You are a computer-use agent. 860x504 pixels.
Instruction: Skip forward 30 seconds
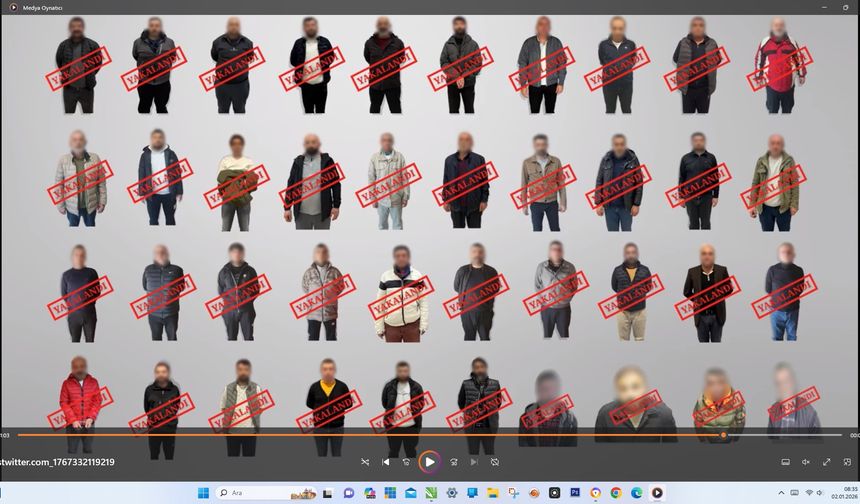pyautogui.click(x=453, y=462)
